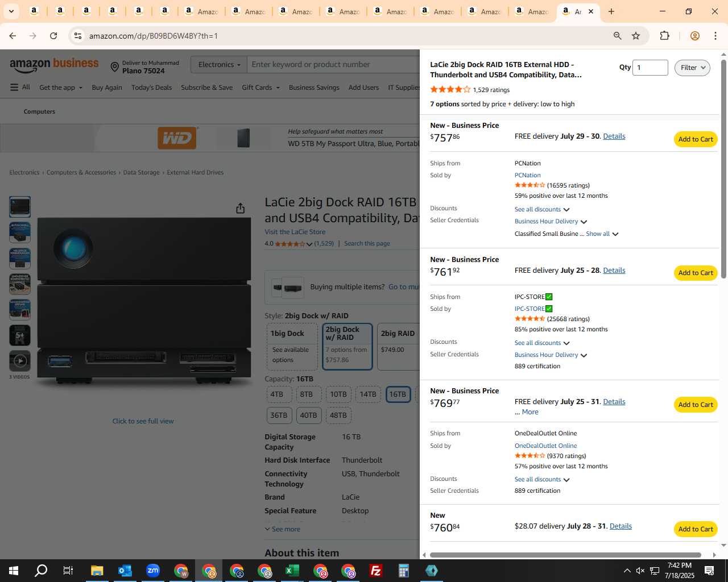
Task: Play the product videos thumbnail
Action: point(20,361)
